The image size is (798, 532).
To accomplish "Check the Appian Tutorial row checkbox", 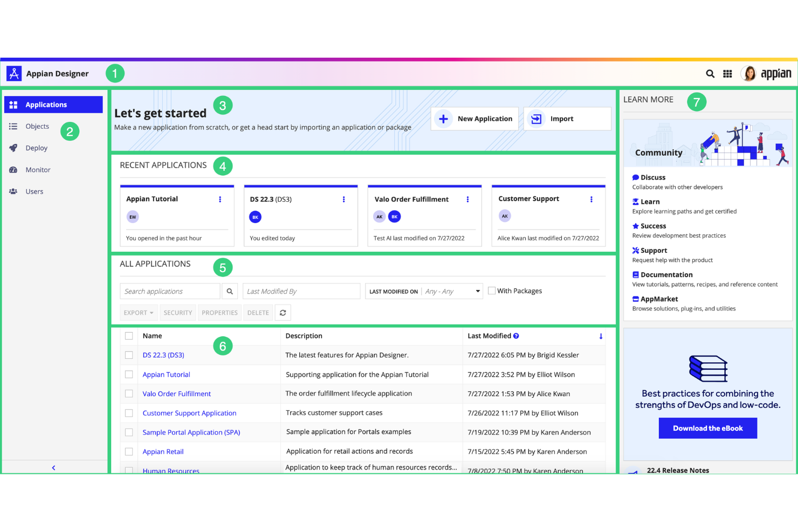I will (x=129, y=374).
